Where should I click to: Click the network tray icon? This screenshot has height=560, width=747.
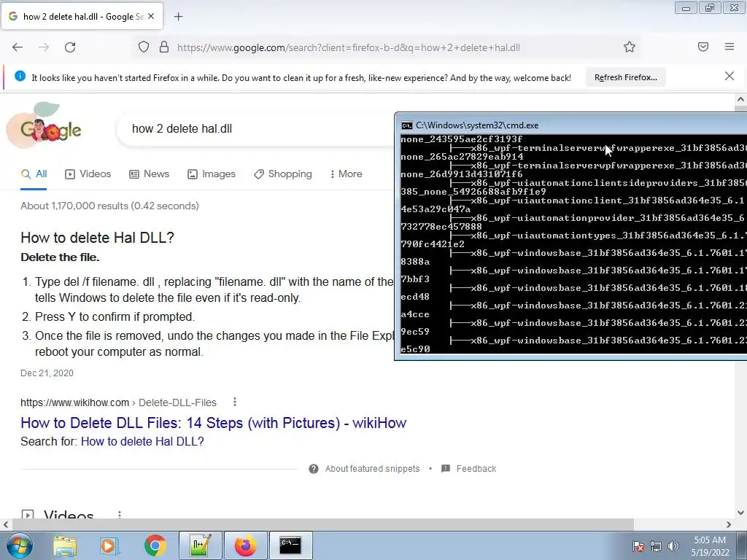click(x=656, y=546)
